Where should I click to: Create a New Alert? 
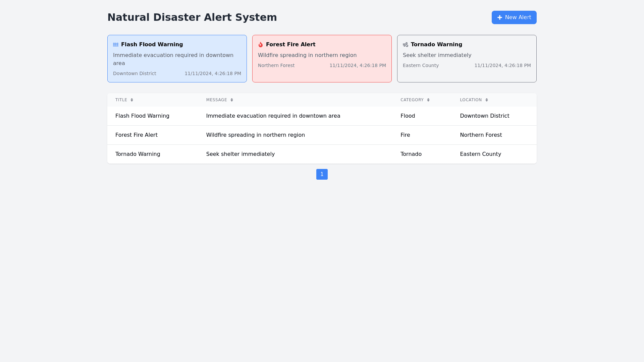coord(514,17)
